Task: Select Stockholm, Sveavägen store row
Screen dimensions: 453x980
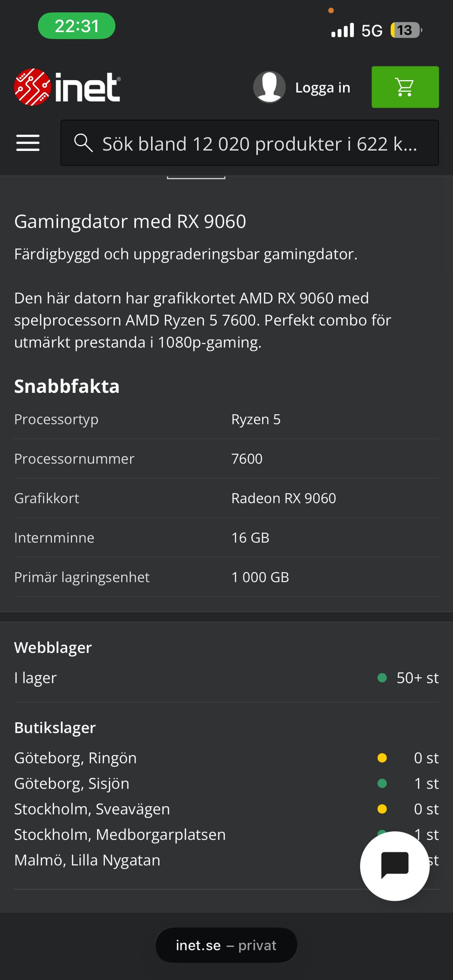Action: tap(226, 809)
